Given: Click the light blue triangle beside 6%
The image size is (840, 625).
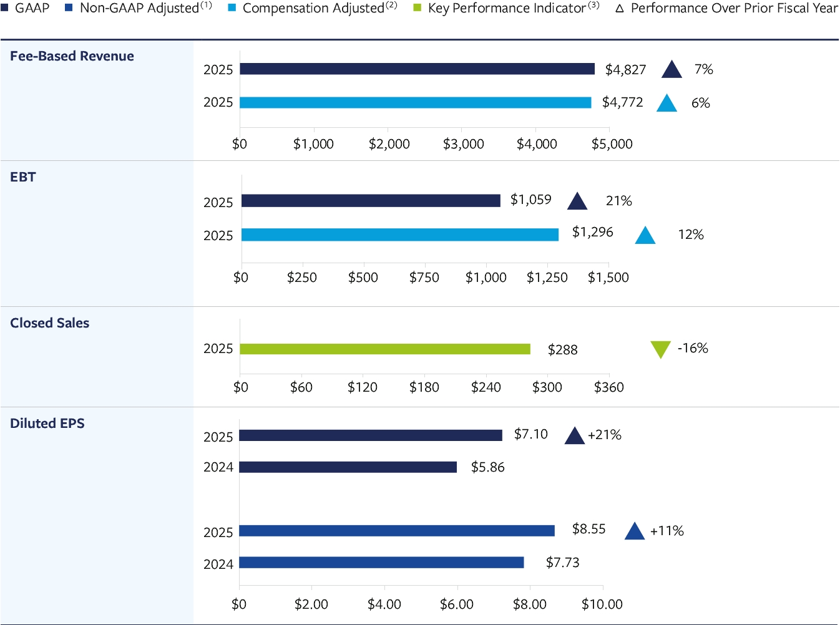Looking at the screenshot, I should [667, 104].
